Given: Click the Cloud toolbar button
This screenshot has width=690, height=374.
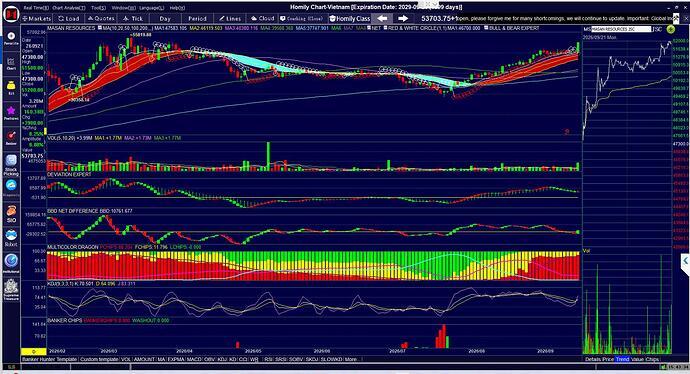Looking at the screenshot, I should tap(262, 18).
